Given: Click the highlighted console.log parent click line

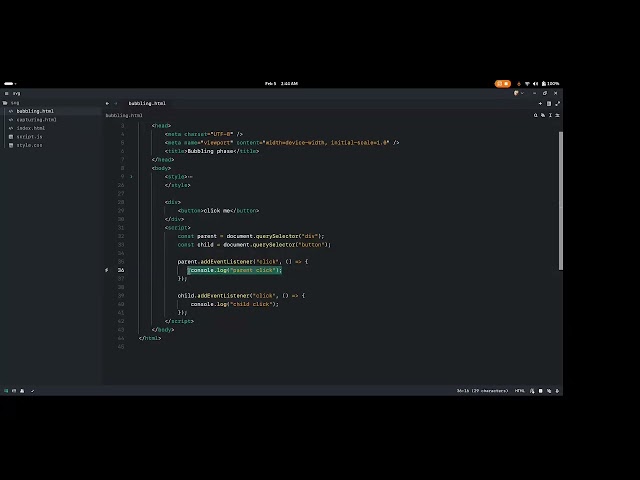Looking at the screenshot, I should point(235,270).
